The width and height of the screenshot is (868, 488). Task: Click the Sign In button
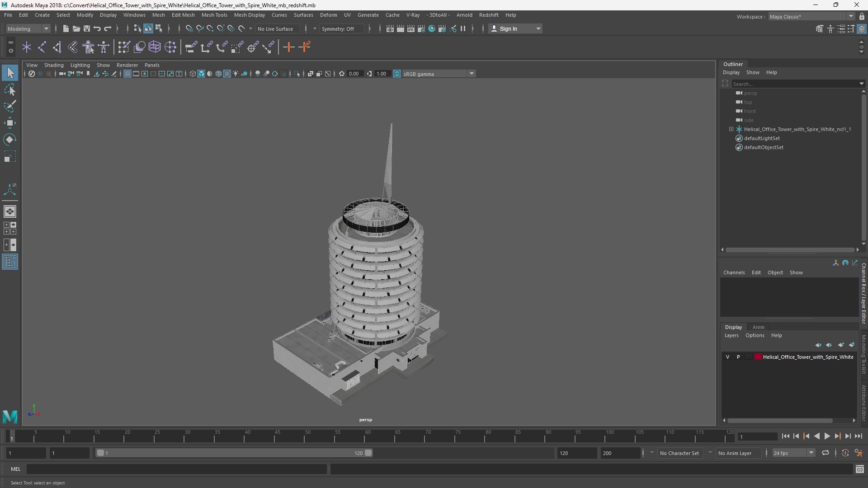[515, 28]
